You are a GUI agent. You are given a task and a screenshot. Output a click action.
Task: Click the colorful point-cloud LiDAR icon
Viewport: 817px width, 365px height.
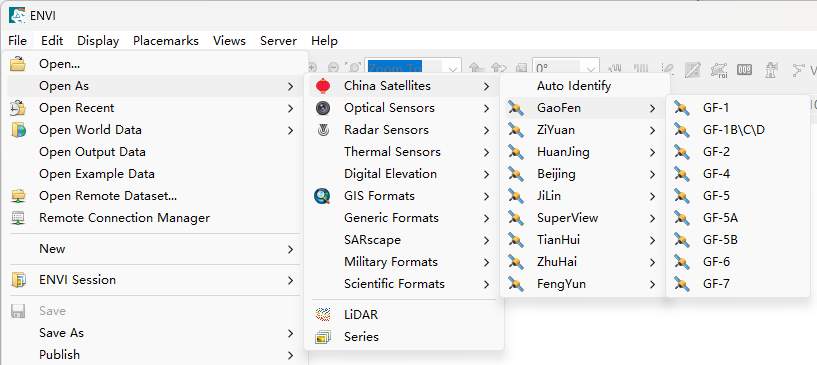[323, 314]
